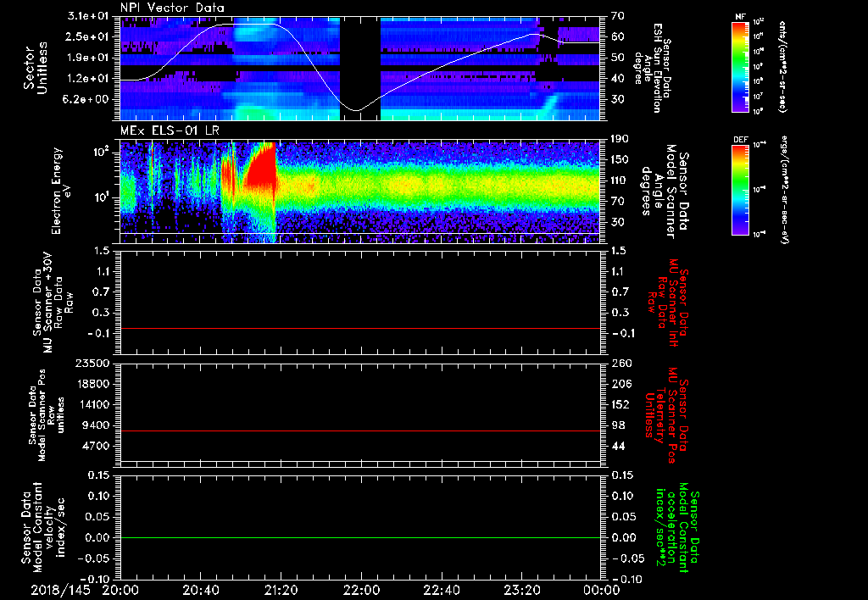This screenshot has width=868, height=600.
Task: Click the "190" scanner angle tick
Action: pyautogui.click(x=620, y=139)
